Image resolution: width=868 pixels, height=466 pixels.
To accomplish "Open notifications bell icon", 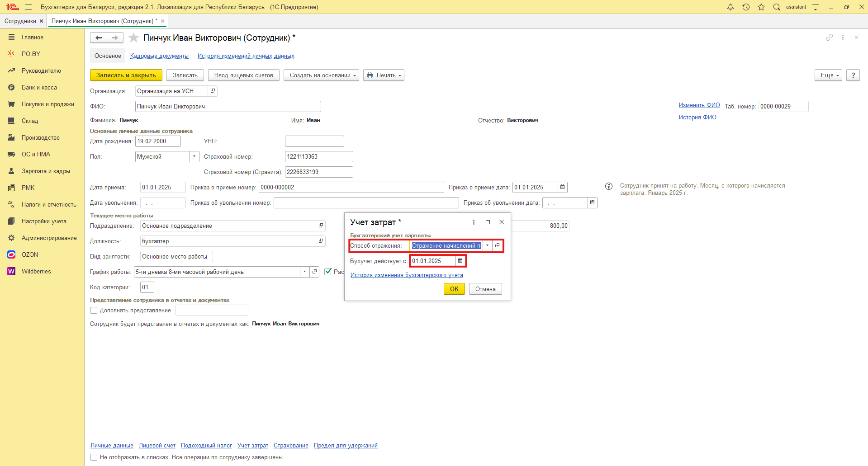I will pyautogui.click(x=730, y=7).
